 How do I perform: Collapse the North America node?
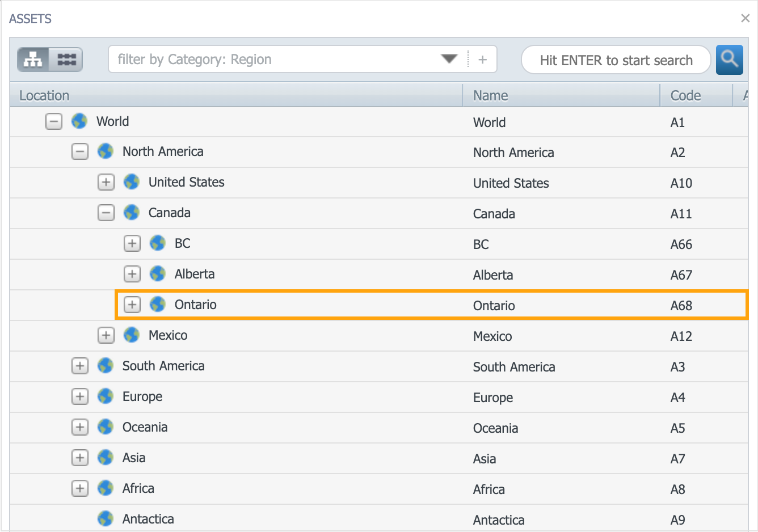[79, 151]
